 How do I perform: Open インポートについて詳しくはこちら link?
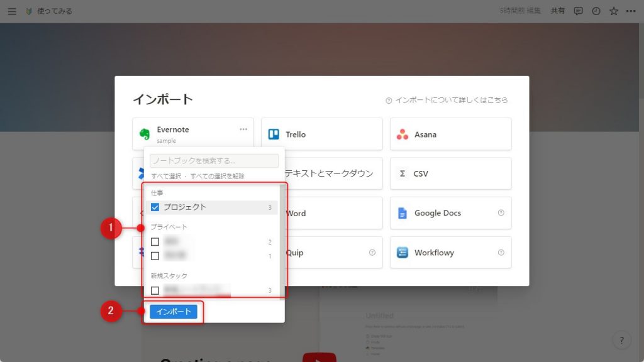(452, 100)
